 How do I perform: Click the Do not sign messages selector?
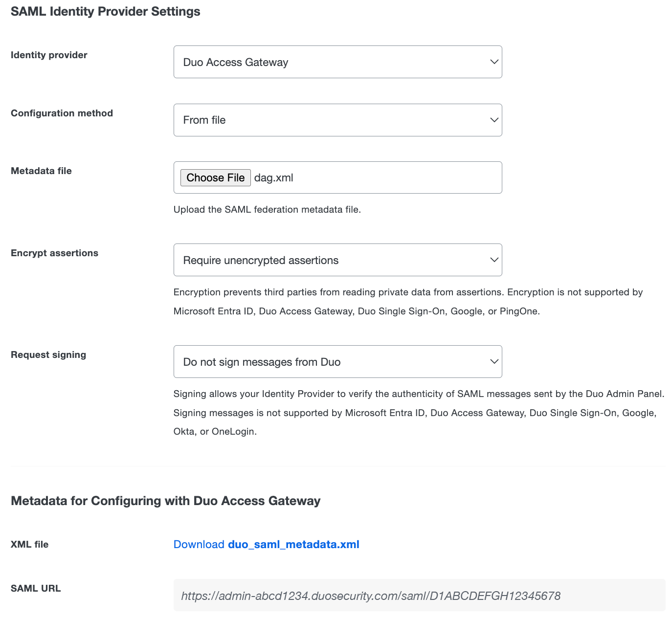(261, 361)
